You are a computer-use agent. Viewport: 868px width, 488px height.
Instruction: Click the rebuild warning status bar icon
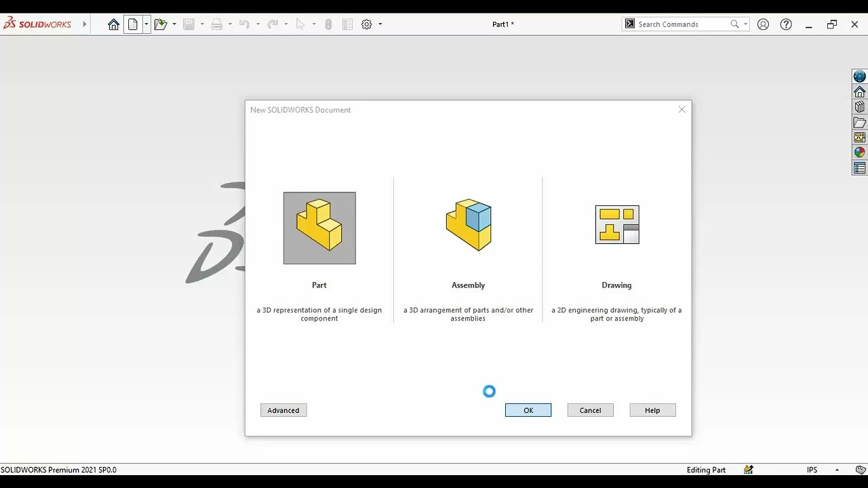click(749, 470)
